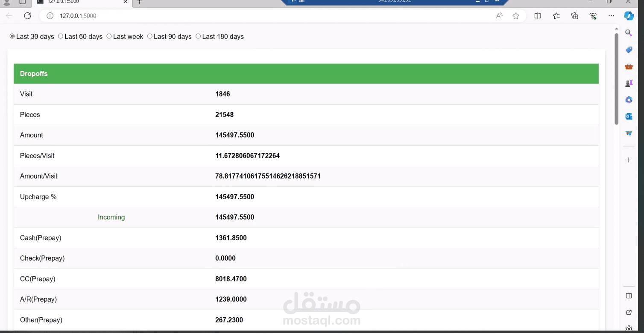Click the Pieces/Visit label
The height and width of the screenshot is (334, 644).
[37, 155]
